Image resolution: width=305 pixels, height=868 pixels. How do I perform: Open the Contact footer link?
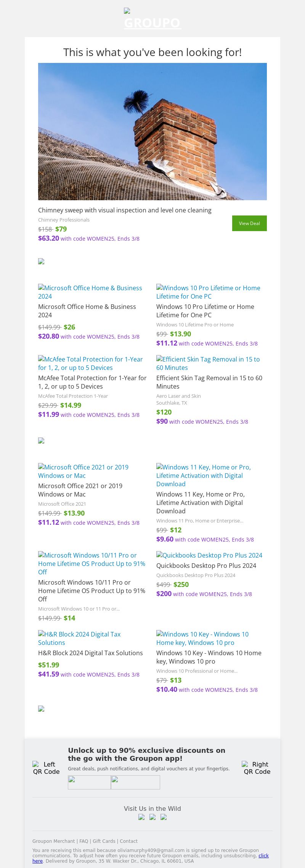[129, 841]
